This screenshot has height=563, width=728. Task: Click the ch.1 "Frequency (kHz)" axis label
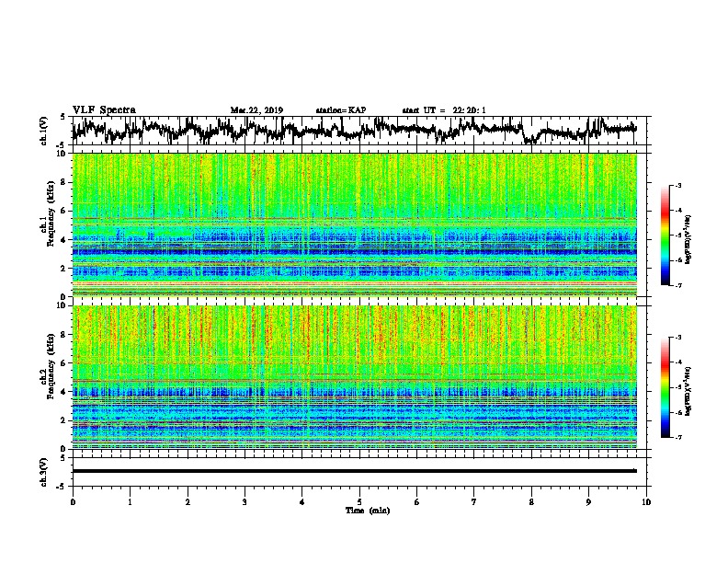tap(51, 213)
